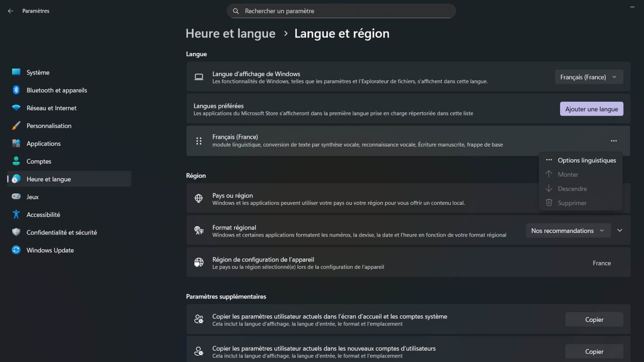644x362 pixels.
Task: Click the Ajouter une langue button
Action: tap(591, 109)
